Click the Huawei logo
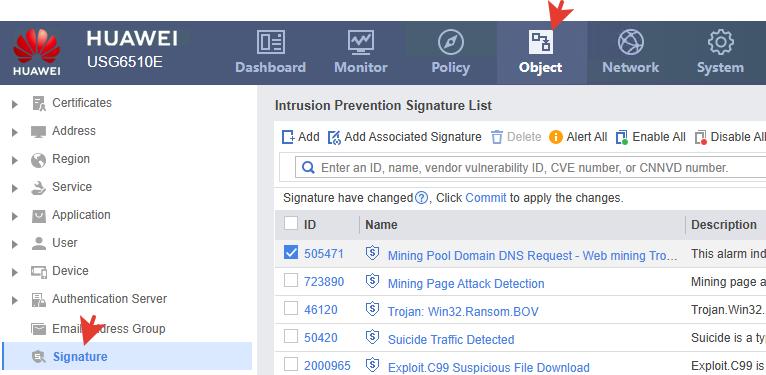766x375 pixels. [37, 52]
